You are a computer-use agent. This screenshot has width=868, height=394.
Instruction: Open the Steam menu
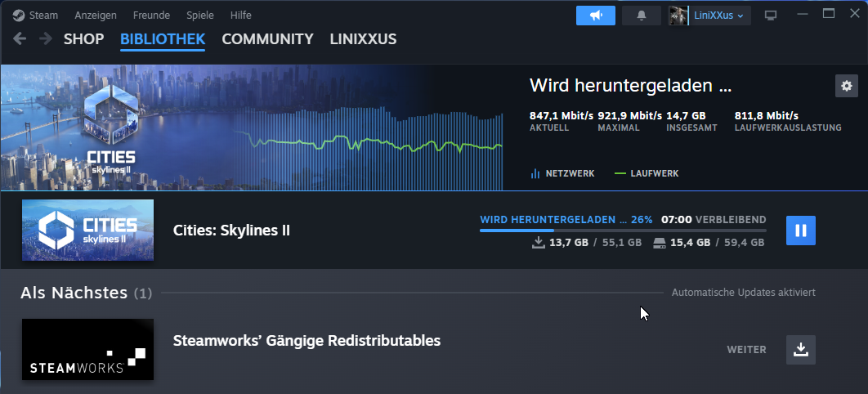pyautogui.click(x=43, y=16)
